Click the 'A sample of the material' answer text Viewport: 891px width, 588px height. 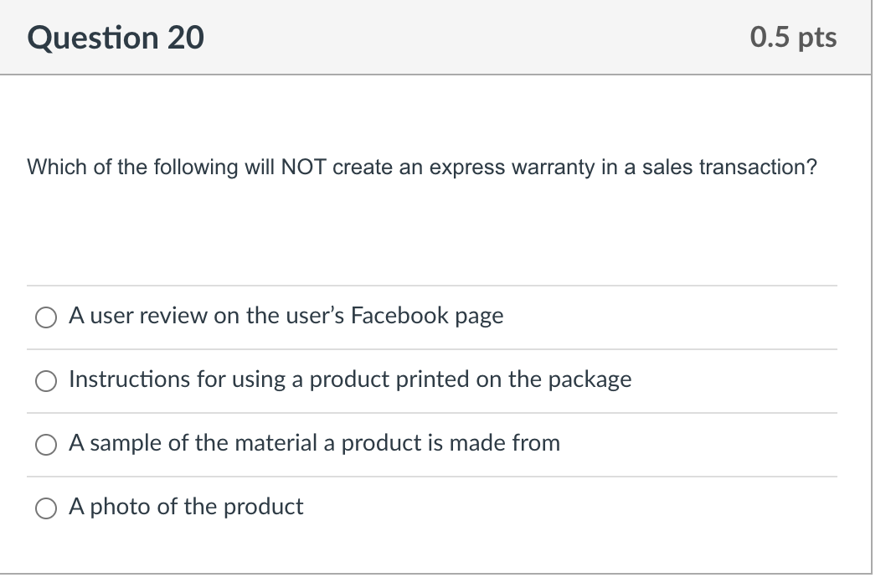pos(314,443)
